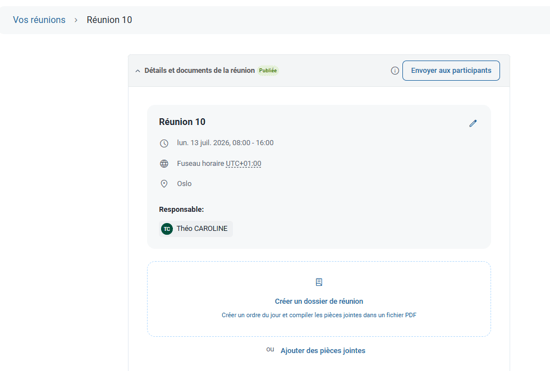Click the breadcrumb chevron separator after Vos réunions
550x371 pixels.
[76, 20]
